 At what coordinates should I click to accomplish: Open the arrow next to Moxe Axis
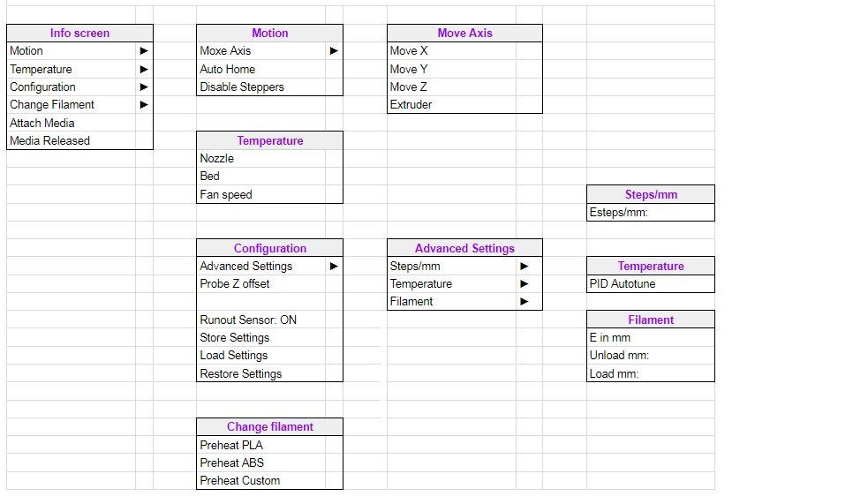coord(334,50)
